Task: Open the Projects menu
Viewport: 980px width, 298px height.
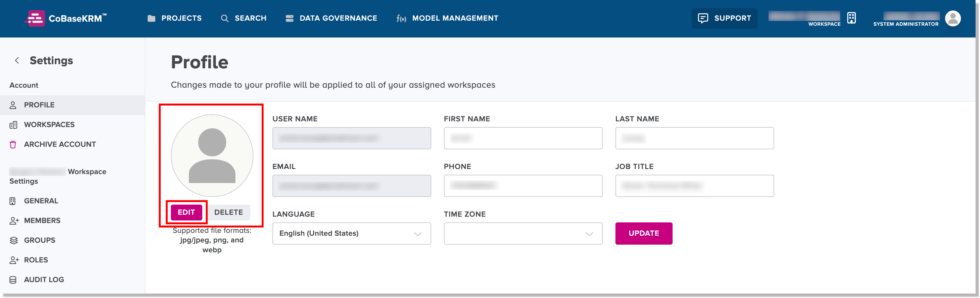Action: (x=175, y=18)
